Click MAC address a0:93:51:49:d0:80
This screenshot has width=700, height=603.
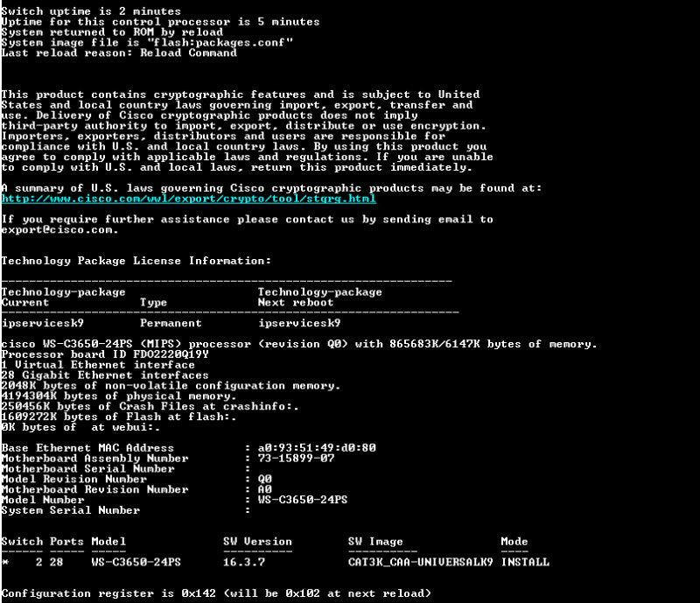(317, 448)
